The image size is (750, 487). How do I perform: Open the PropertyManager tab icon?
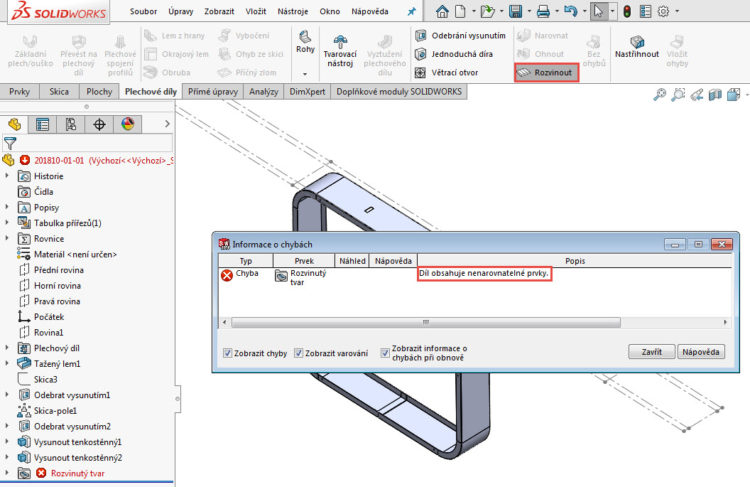43,124
